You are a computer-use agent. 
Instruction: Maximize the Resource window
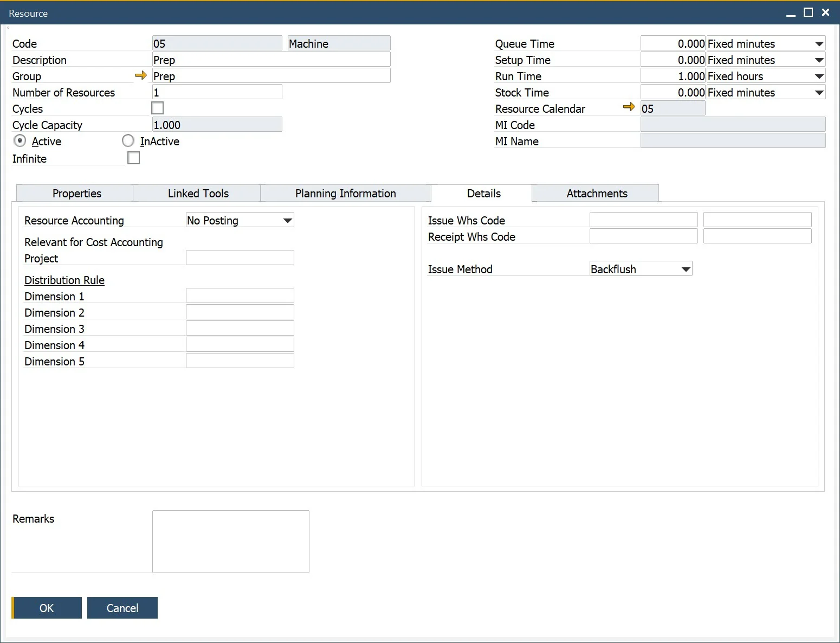coord(808,12)
